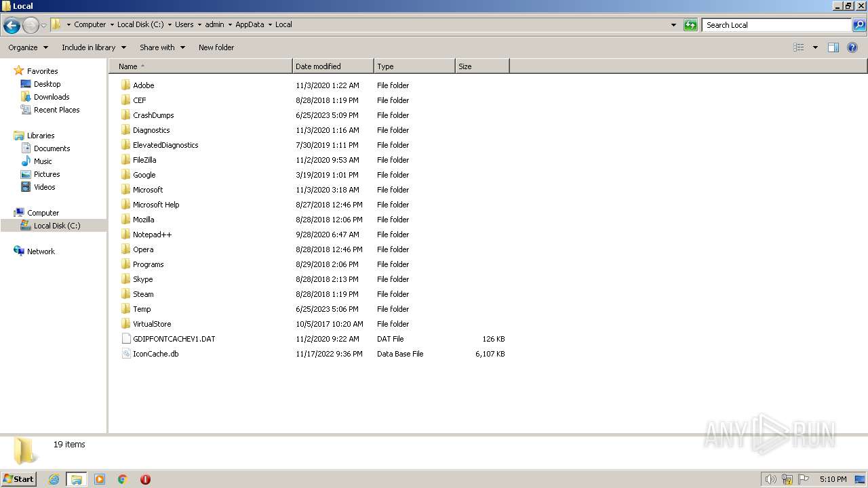Select Libraries in navigation pane

(x=41, y=136)
